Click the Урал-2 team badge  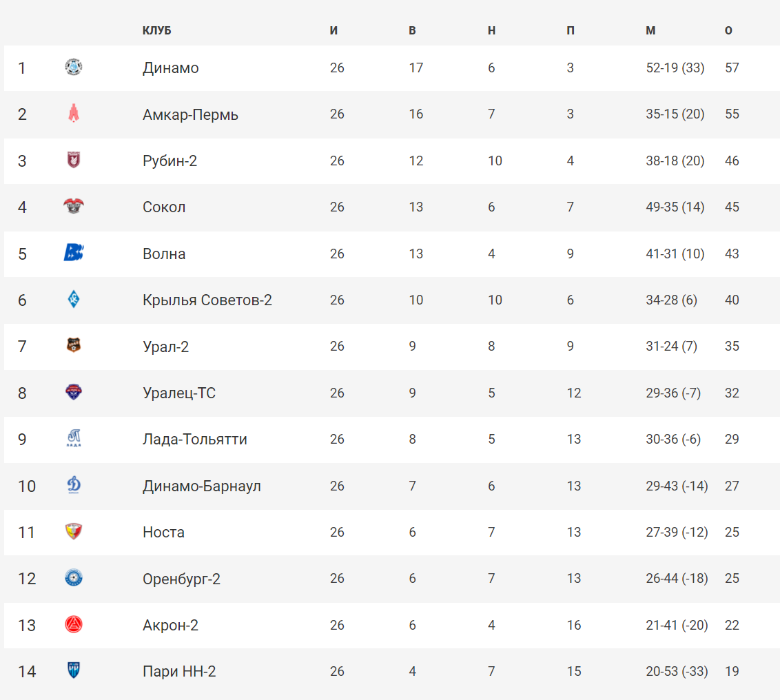point(74,346)
